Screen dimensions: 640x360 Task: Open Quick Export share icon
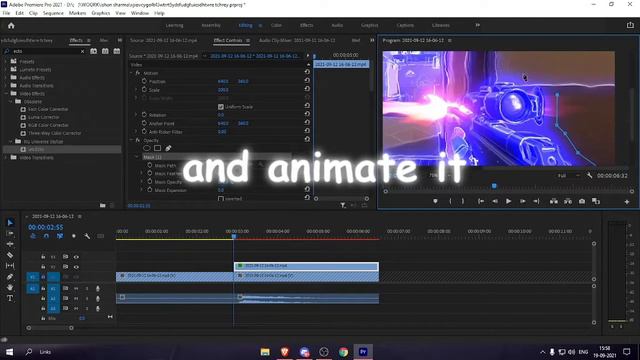630,25
